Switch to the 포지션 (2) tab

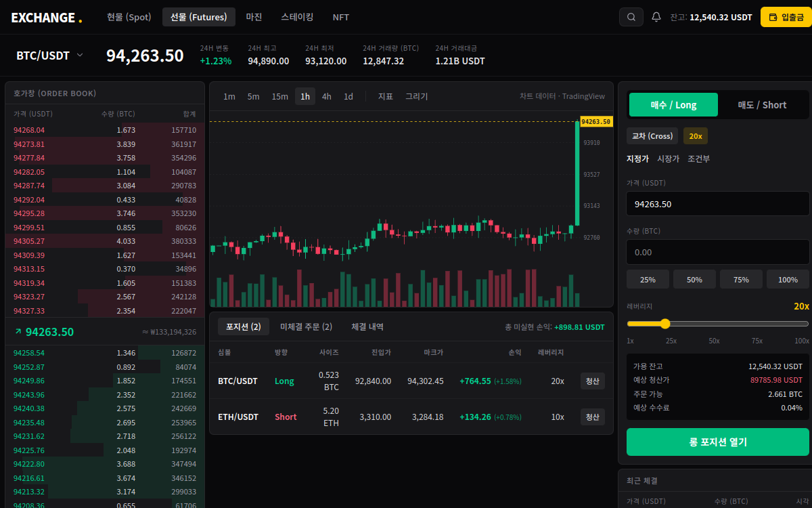(244, 326)
